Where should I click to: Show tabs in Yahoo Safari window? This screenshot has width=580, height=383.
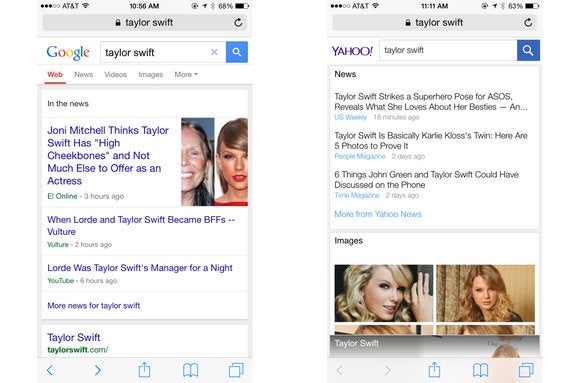pyautogui.click(x=526, y=370)
